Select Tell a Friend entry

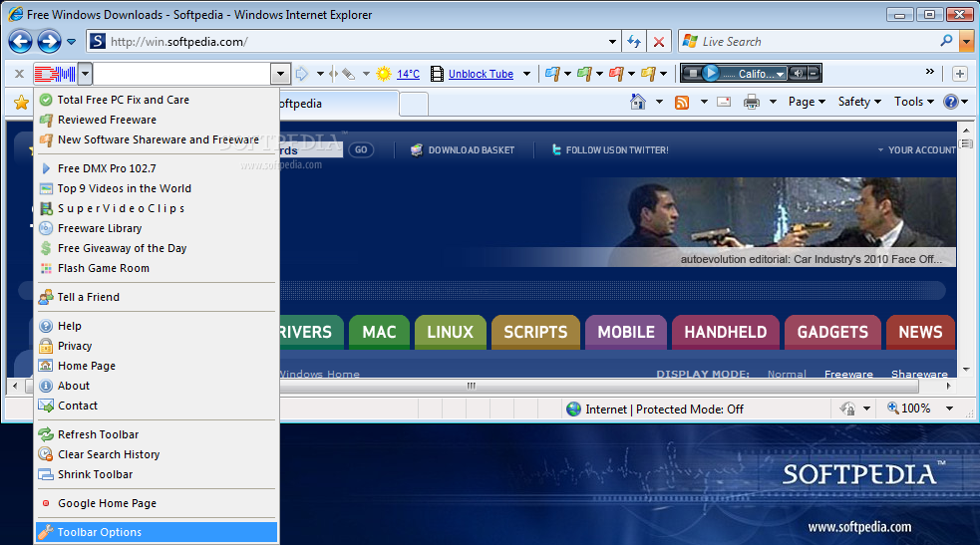pos(157,297)
